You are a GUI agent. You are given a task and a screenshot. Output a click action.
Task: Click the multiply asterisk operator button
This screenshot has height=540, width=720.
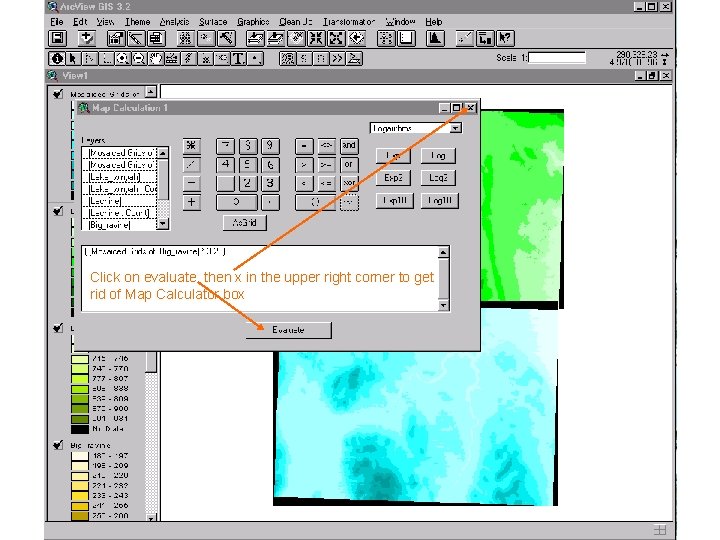pos(191,146)
